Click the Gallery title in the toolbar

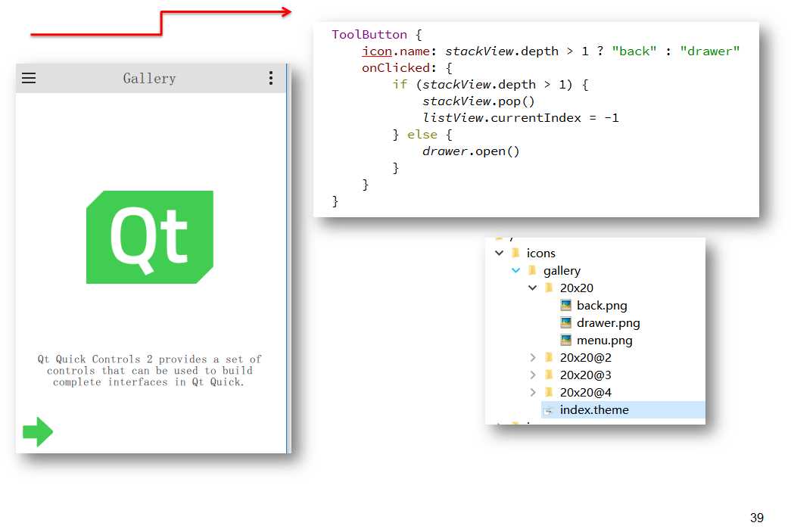149,78
